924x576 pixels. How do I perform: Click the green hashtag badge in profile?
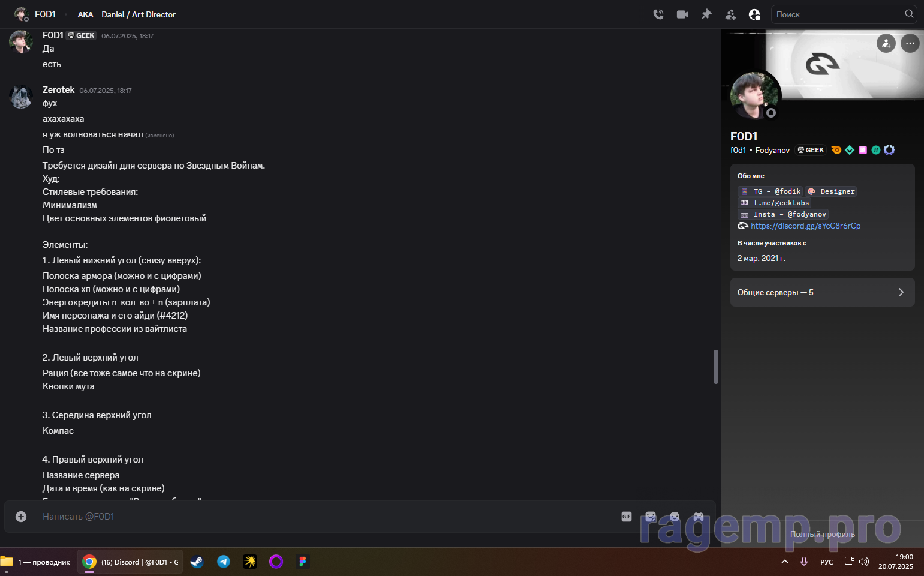point(876,150)
